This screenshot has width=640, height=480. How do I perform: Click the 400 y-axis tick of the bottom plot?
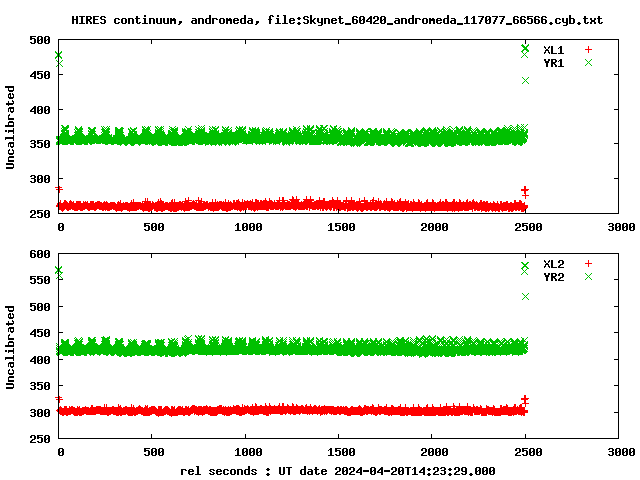click(40, 360)
